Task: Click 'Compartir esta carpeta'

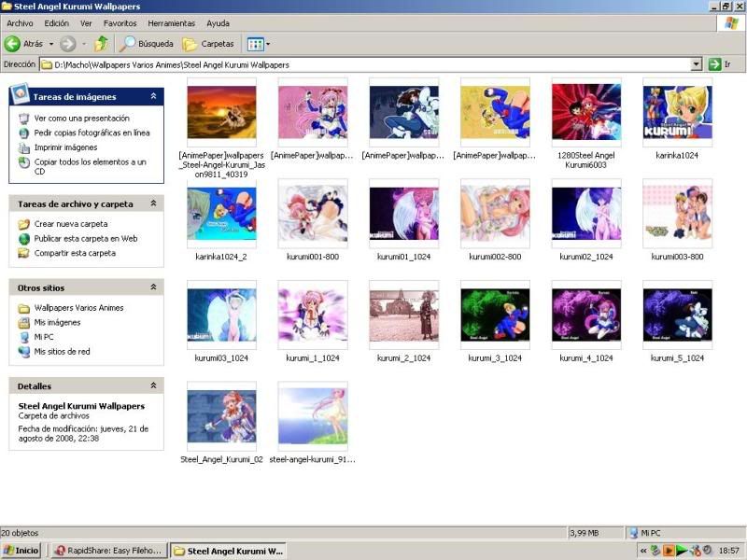Action: click(75, 253)
